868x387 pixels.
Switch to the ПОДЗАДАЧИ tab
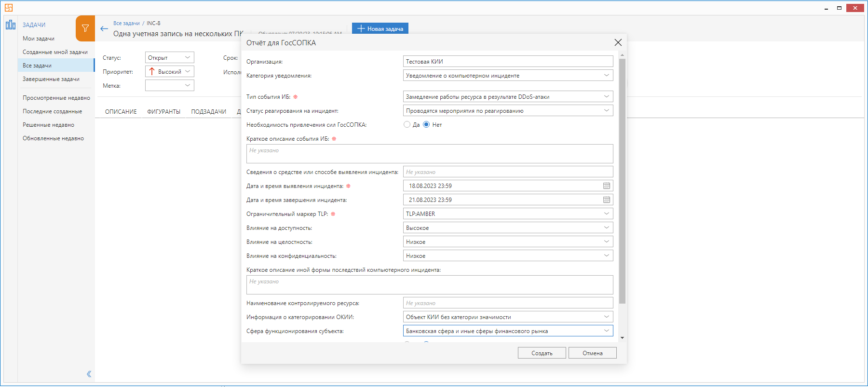209,111
